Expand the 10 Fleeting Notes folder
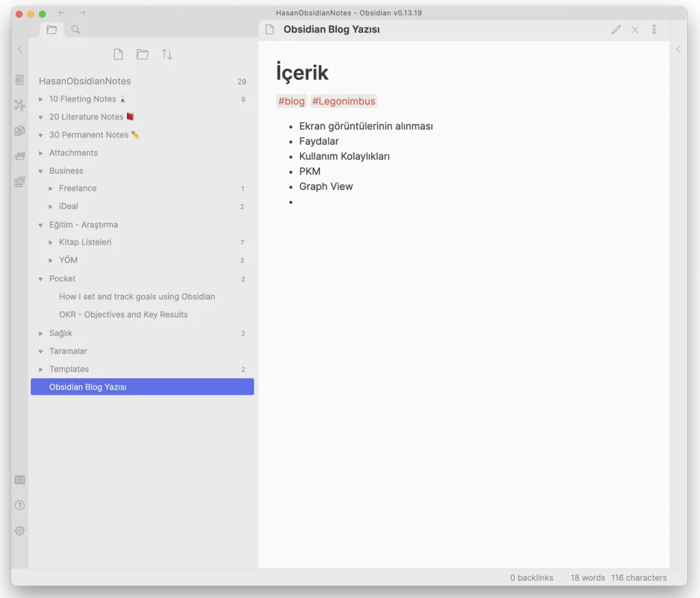The height and width of the screenshot is (598, 700). (x=41, y=100)
